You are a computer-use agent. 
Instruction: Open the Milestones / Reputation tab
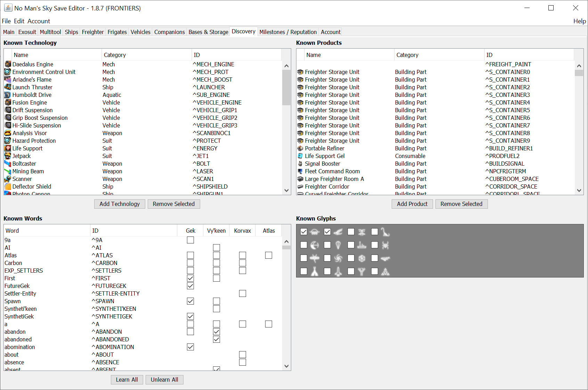pos(288,32)
